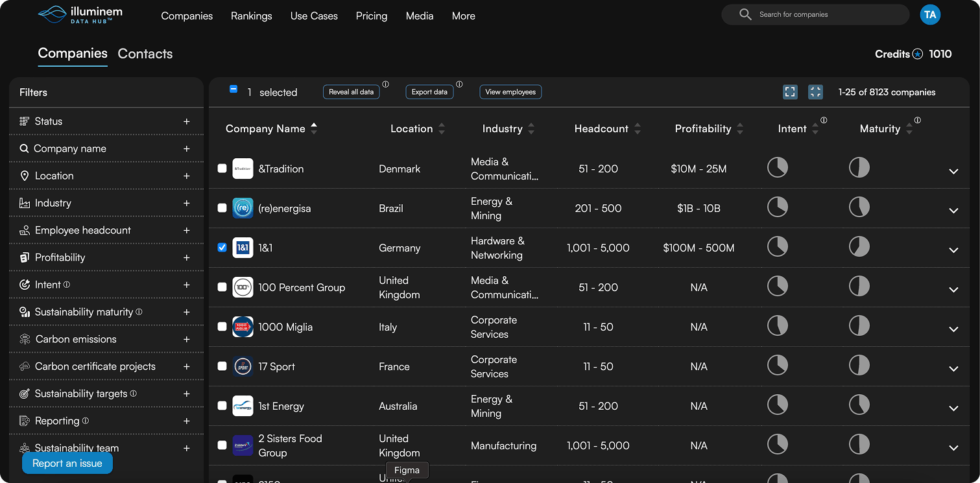
Task: Click the 1&1 company logo
Action: (x=243, y=248)
